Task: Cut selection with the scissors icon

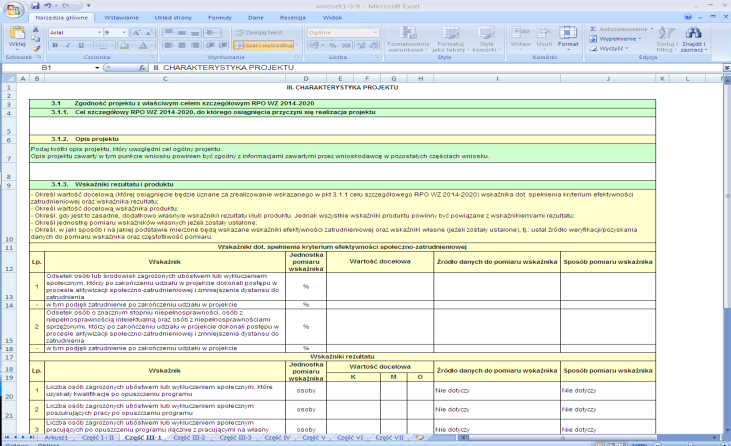Action: (36, 29)
